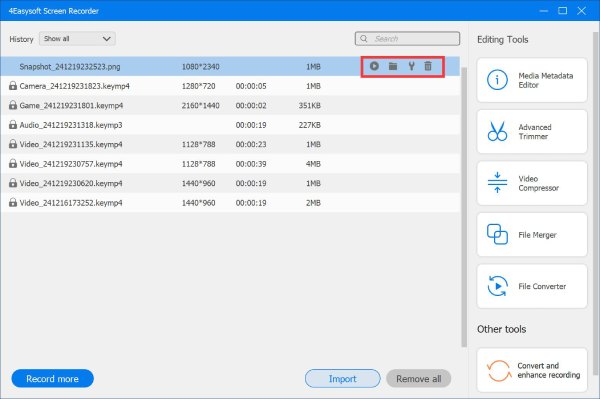
Task: Click the Editing Tools panel scrollbar
Action: (x=595, y=203)
